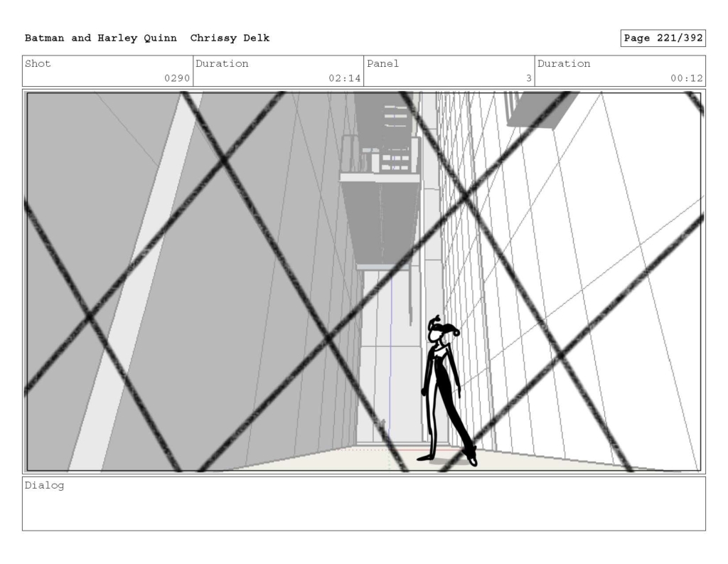Click the Harley Quinn character sketch in the storyboard panel
The image size is (728, 564).
point(448,391)
